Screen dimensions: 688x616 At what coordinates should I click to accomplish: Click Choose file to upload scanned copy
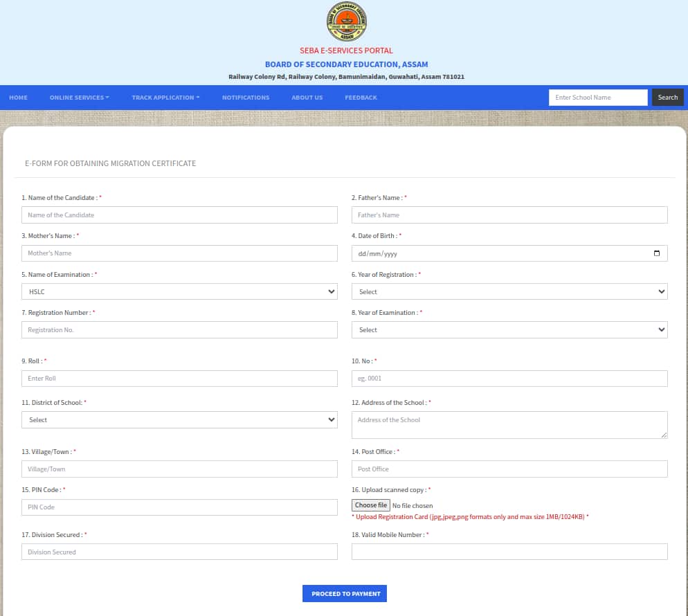coord(371,505)
